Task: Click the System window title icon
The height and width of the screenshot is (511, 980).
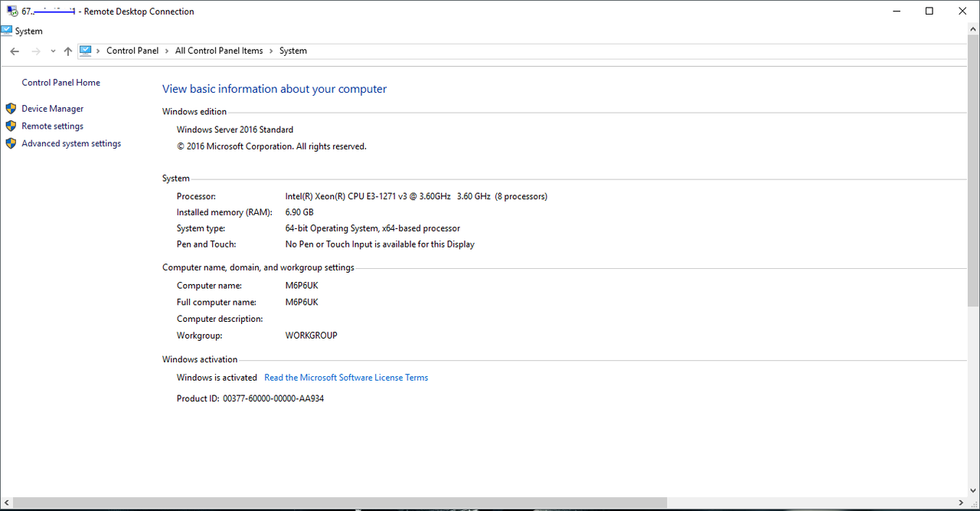Action: (x=7, y=31)
